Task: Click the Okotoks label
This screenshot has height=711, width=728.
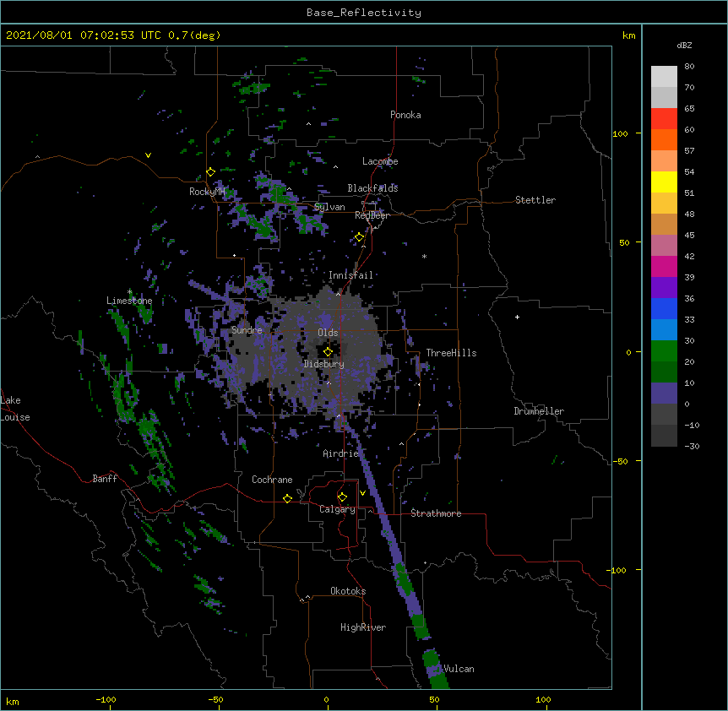Action: 348,591
